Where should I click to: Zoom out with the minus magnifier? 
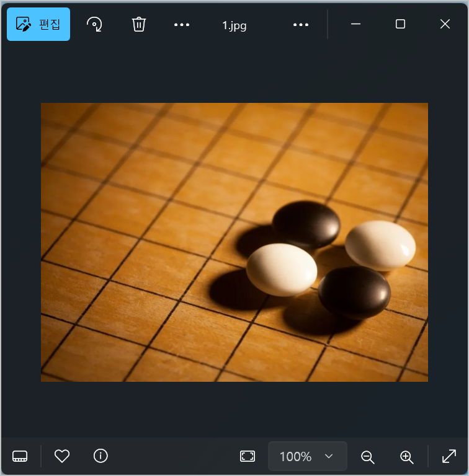[367, 457]
